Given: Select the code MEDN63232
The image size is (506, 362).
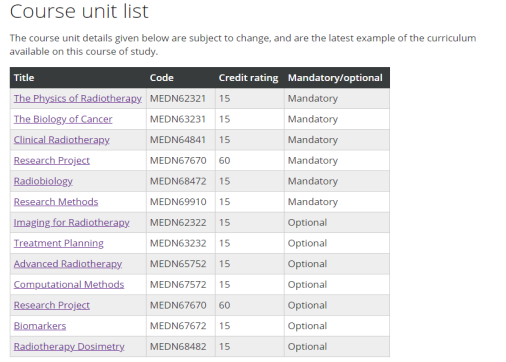Looking at the screenshot, I should (178, 243).
